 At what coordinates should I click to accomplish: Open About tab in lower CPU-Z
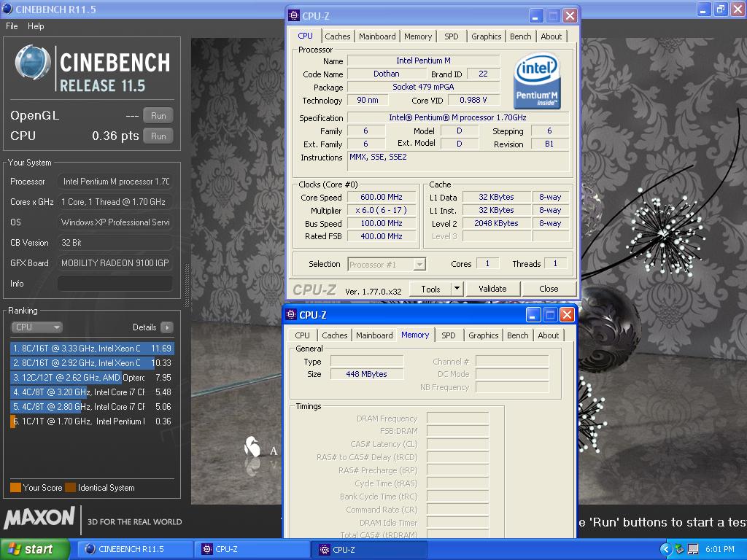549,335
